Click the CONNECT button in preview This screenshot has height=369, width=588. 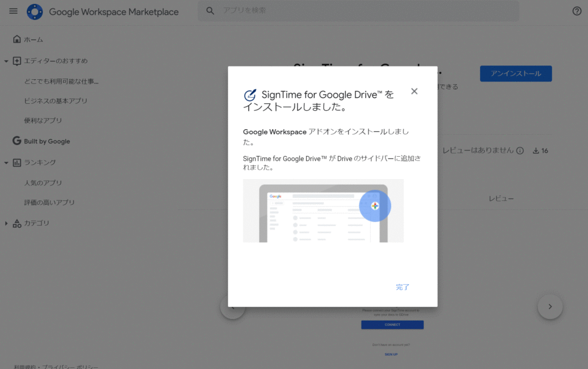(x=392, y=325)
